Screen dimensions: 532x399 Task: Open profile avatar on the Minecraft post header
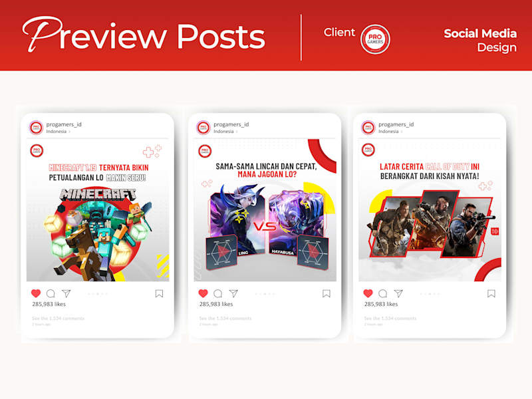point(37,128)
